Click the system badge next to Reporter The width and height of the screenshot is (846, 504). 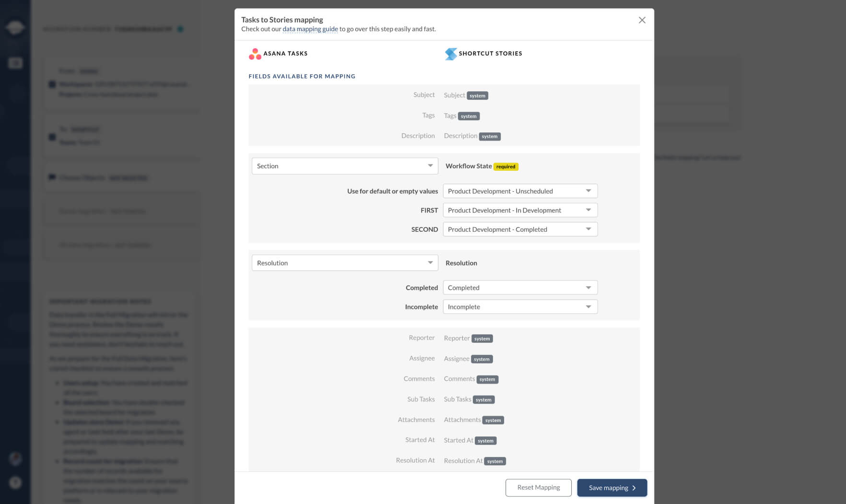coord(482,339)
